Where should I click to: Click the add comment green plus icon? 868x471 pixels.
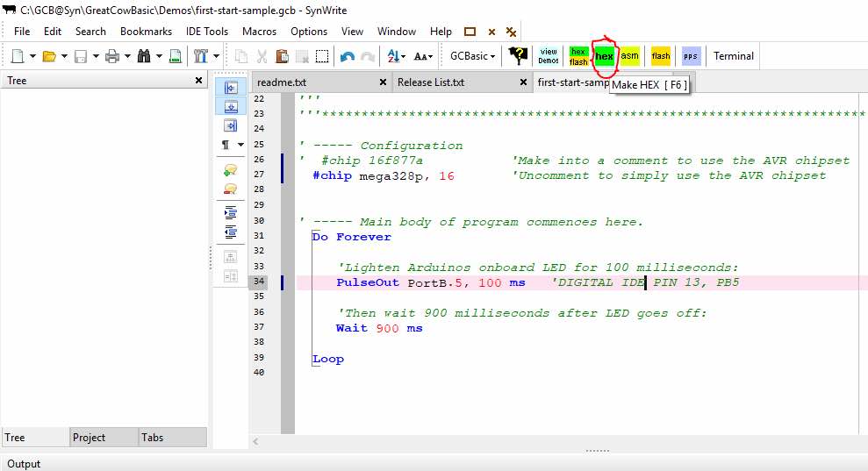point(230,171)
